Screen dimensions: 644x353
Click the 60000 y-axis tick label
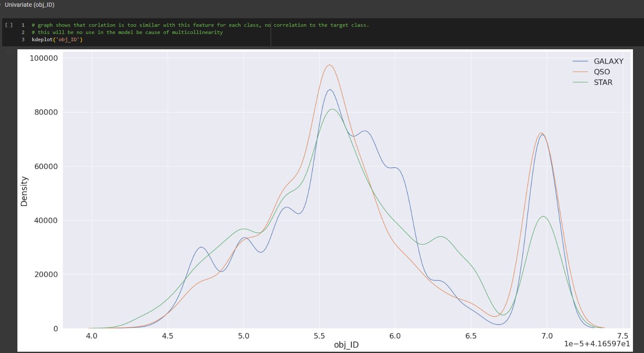[x=46, y=166]
